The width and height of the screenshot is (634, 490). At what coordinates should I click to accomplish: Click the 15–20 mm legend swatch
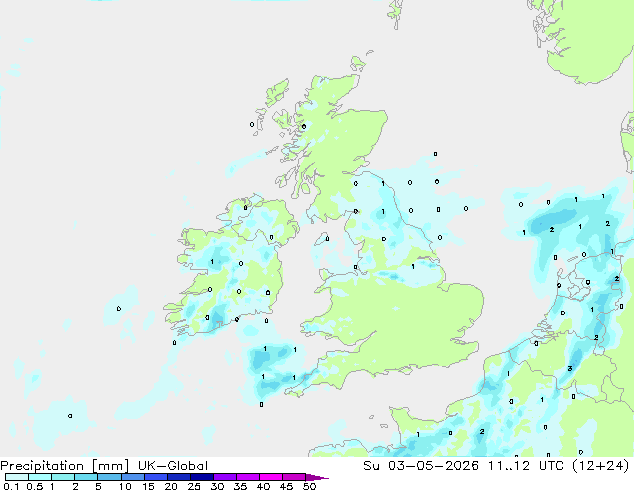pos(155,477)
